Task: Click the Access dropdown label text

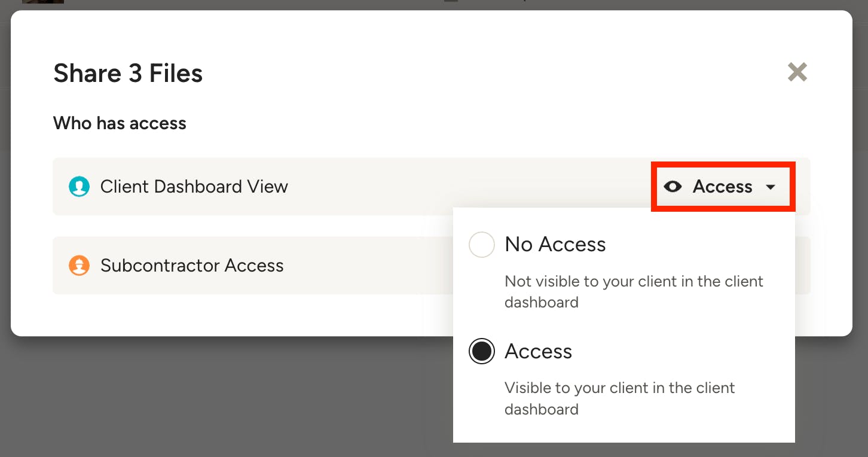Action: coord(722,187)
